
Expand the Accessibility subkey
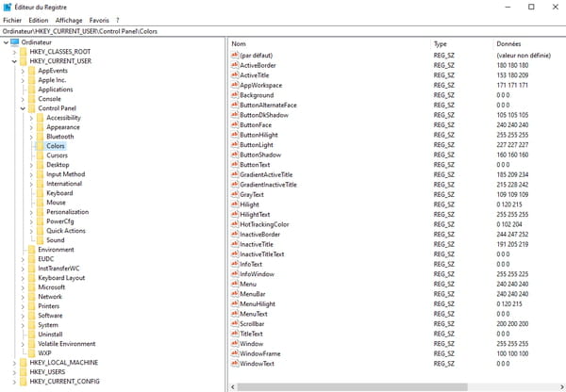coord(31,118)
